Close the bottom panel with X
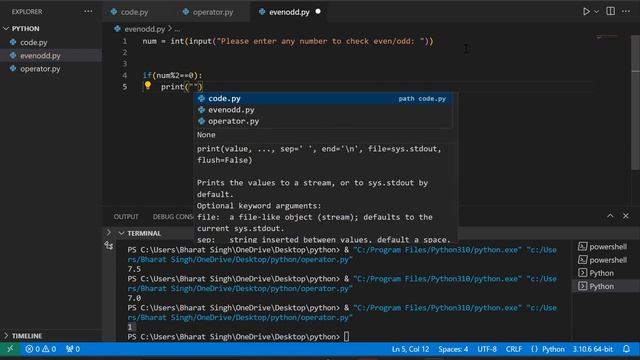 626,216
